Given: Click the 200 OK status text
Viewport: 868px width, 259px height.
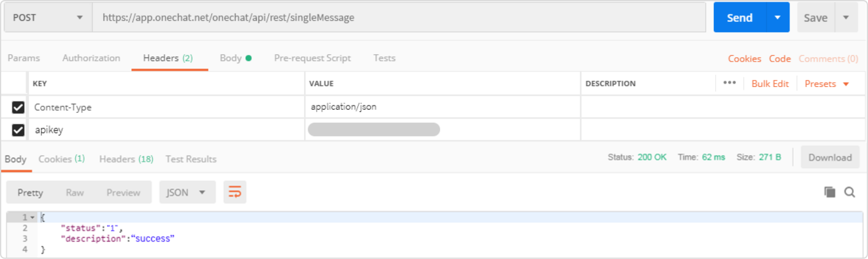Looking at the screenshot, I should 652,157.
